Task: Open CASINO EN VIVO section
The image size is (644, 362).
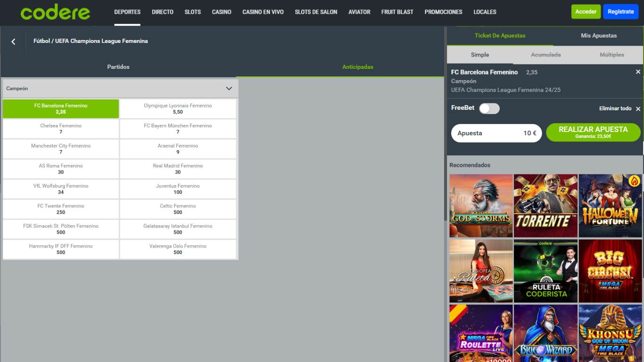Action: point(263,12)
